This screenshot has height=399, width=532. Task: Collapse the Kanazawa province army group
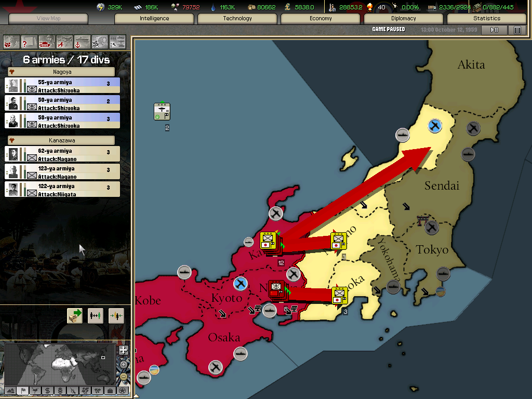(11, 140)
